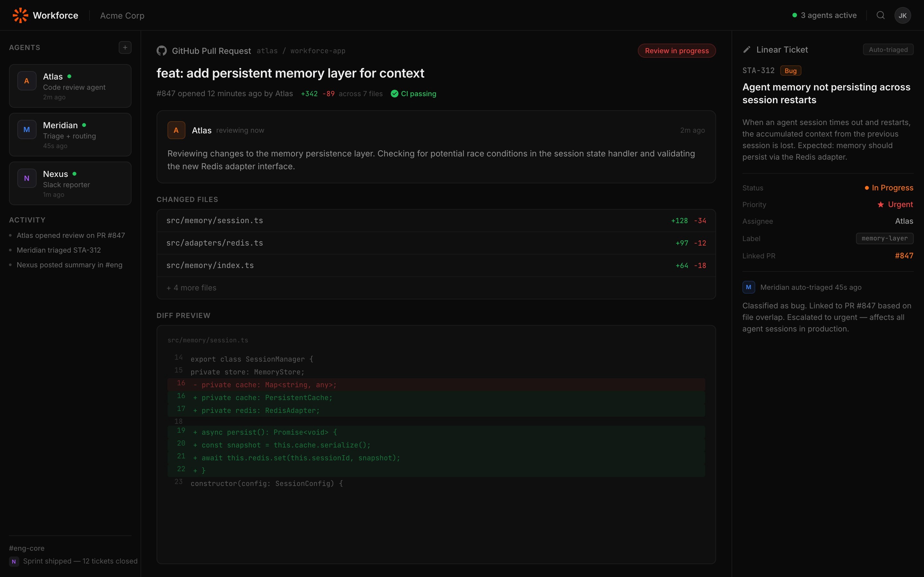Screen dimensions: 924x577
Task: Click the GitHub octocat icon
Action: pyautogui.click(x=161, y=51)
